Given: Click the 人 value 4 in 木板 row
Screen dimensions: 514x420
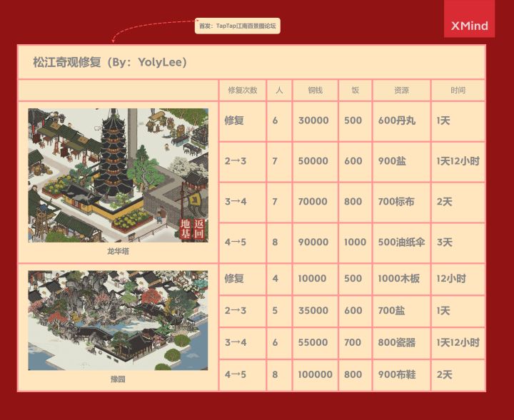Looking at the screenshot, I should point(279,279).
